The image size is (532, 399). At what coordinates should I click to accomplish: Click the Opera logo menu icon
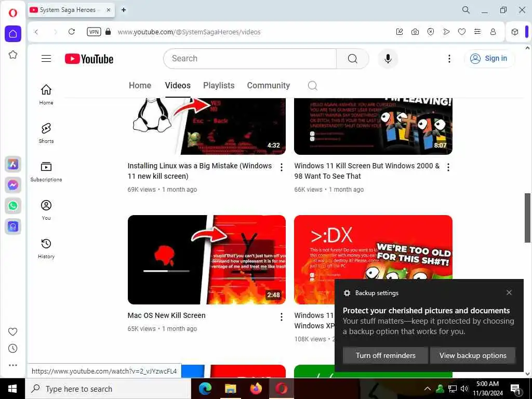coord(13,13)
